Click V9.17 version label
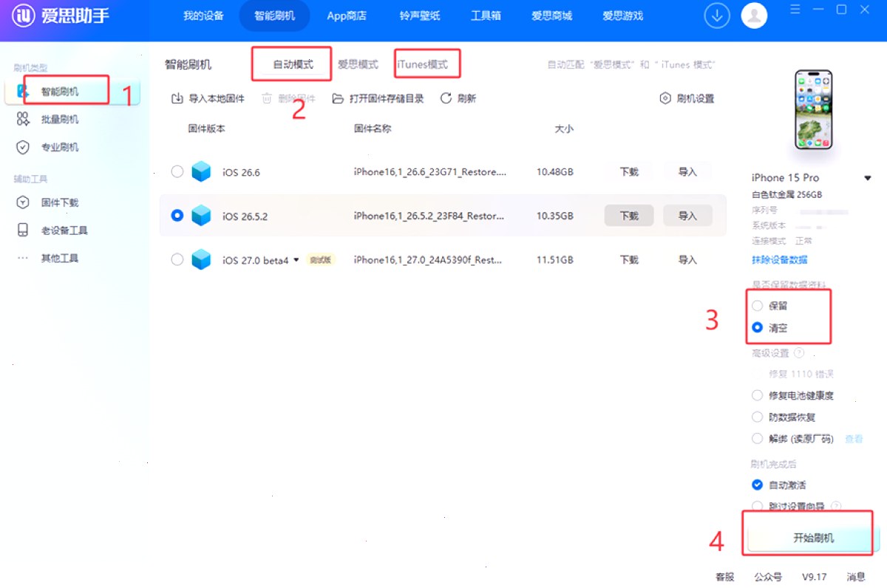The width and height of the screenshot is (887, 588). [814, 577]
